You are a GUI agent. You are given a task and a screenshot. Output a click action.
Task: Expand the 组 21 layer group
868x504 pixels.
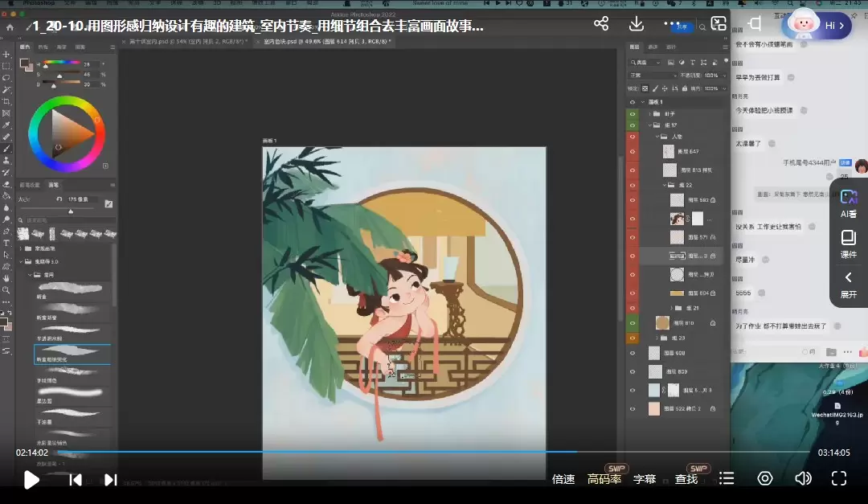tap(671, 308)
